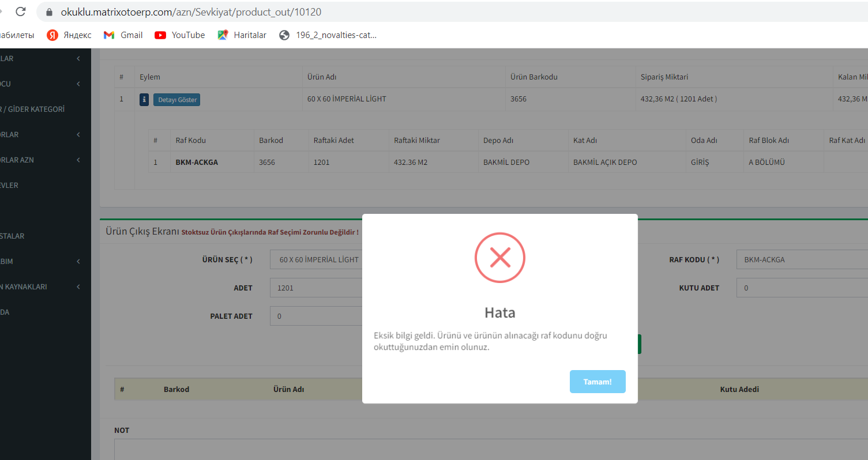Open the Haritalar maps bookmark
This screenshot has width=868, height=460.
tap(242, 35)
